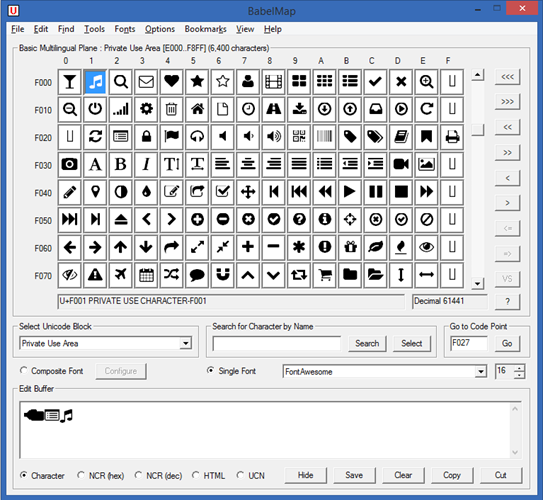Screen dimensions: 543x500
Task: Clear the edit buffer
Action: [x=403, y=475]
